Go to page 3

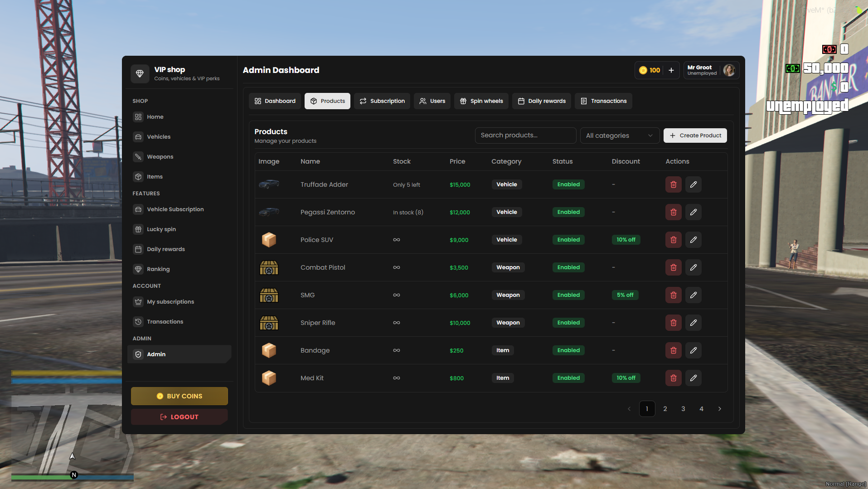[683, 409]
